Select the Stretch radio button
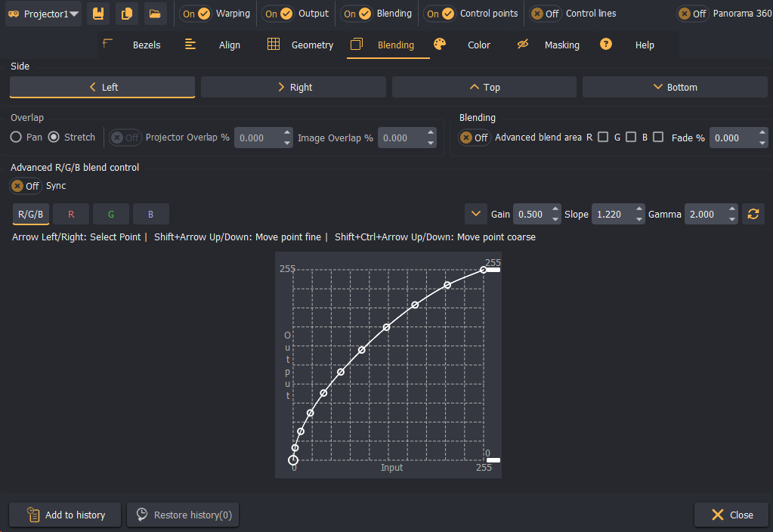The width and height of the screenshot is (773, 532). click(54, 137)
